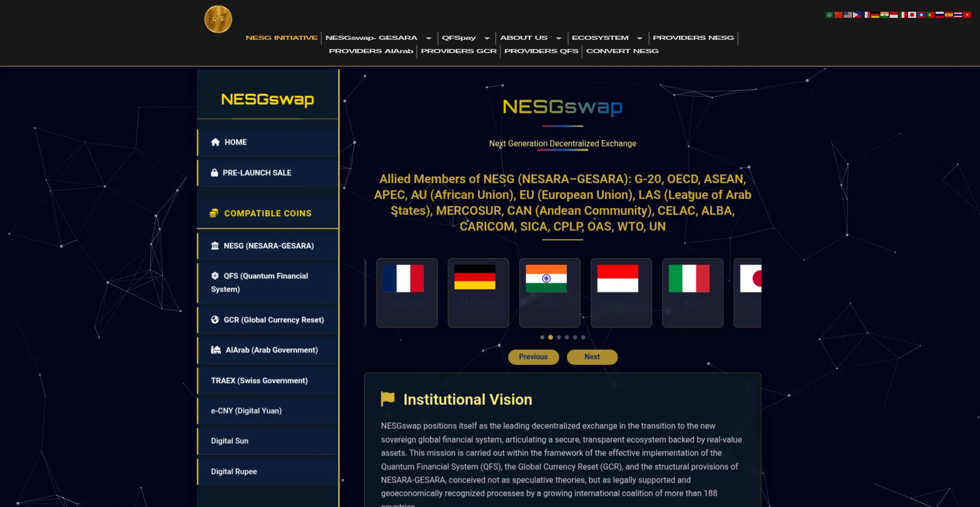
Task: Click the Arab League flag language icon
Action: point(829,15)
